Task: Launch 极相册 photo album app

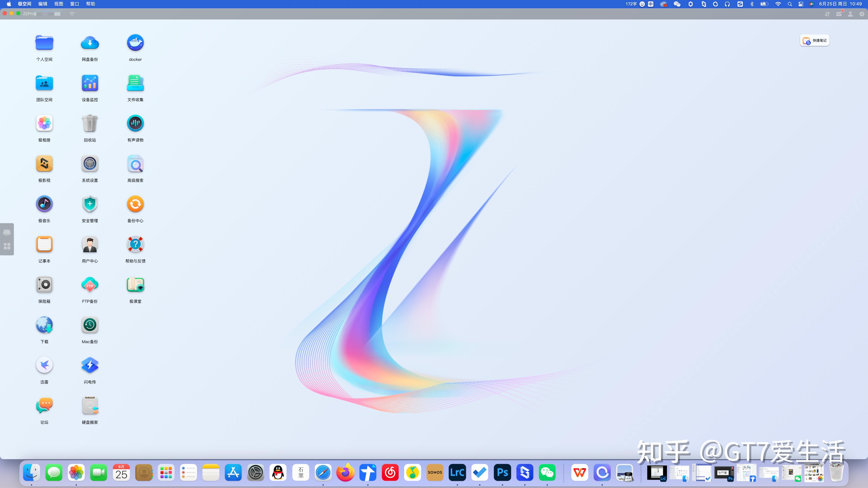Action: tap(44, 123)
